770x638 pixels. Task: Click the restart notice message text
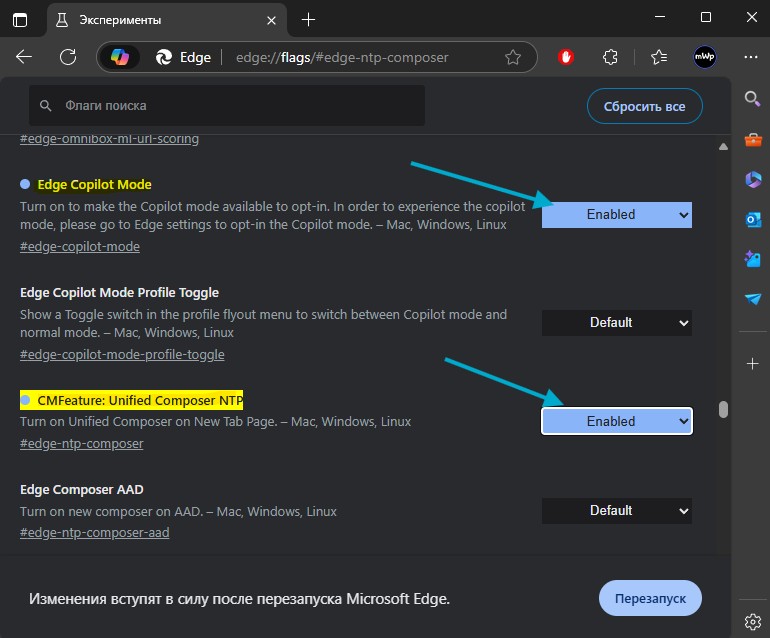pos(239,599)
